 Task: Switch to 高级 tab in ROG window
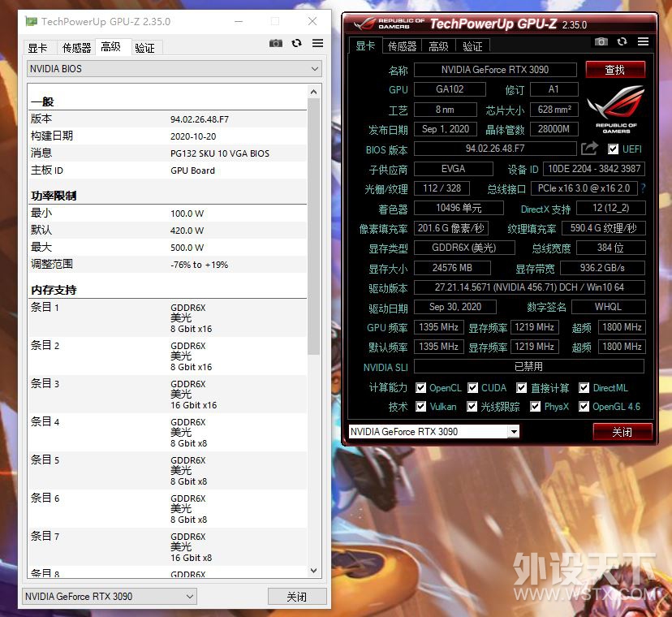[438, 46]
